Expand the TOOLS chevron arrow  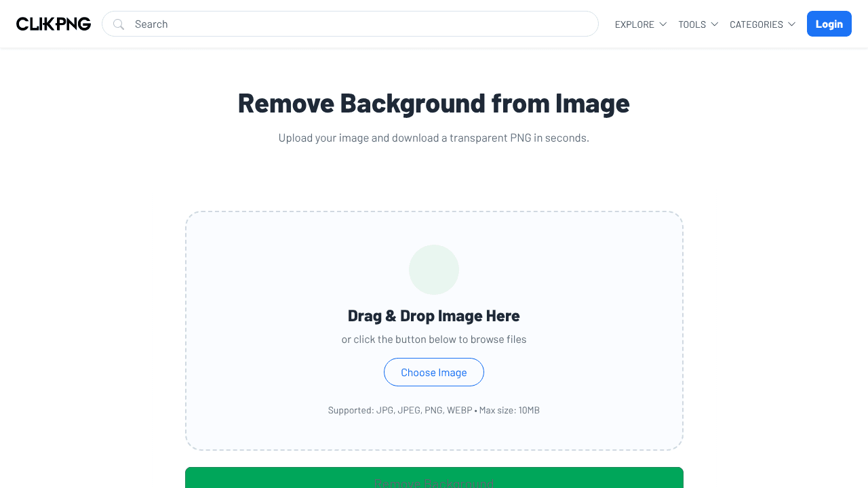[715, 24]
